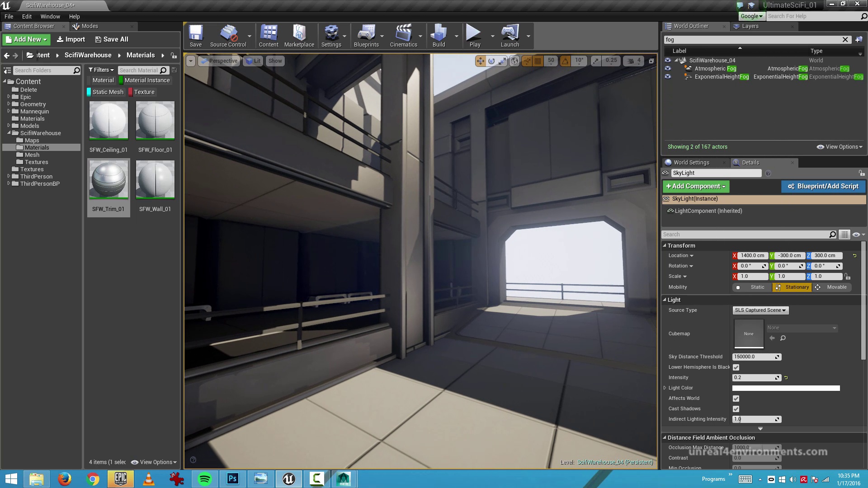Click the Content Browser lock icon
Viewport: 868px width, 488px height.
tap(174, 56)
